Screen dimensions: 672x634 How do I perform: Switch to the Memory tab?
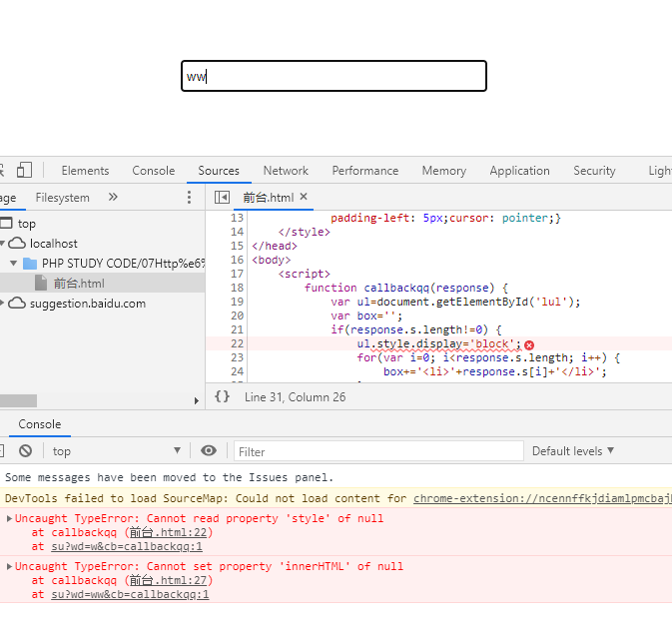(444, 171)
